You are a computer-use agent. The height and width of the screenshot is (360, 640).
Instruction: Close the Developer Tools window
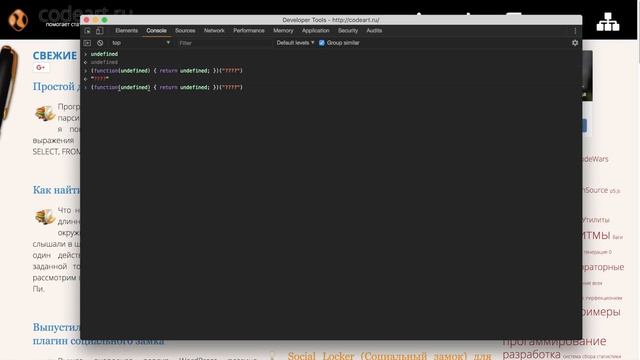click(x=87, y=20)
